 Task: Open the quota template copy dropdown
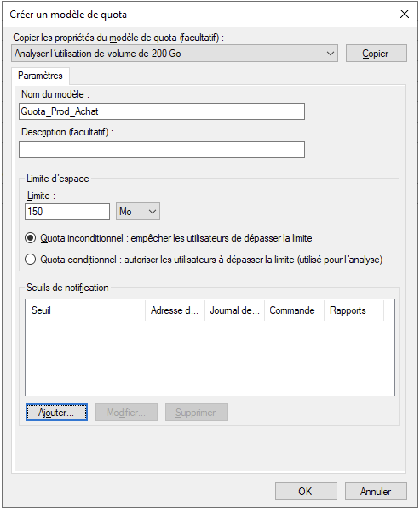[x=174, y=54]
